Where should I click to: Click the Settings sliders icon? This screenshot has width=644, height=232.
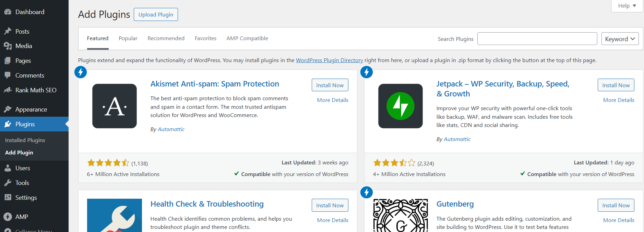click(x=8, y=198)
